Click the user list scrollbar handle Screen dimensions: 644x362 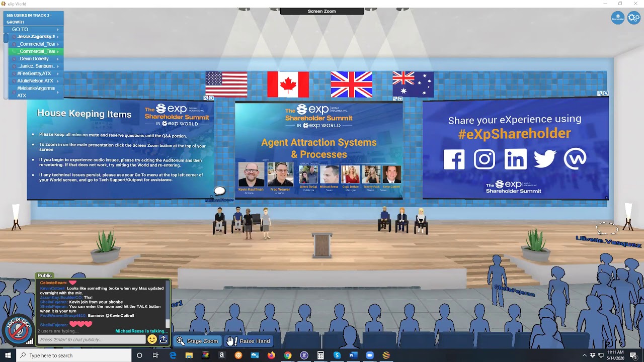[6, 38]
